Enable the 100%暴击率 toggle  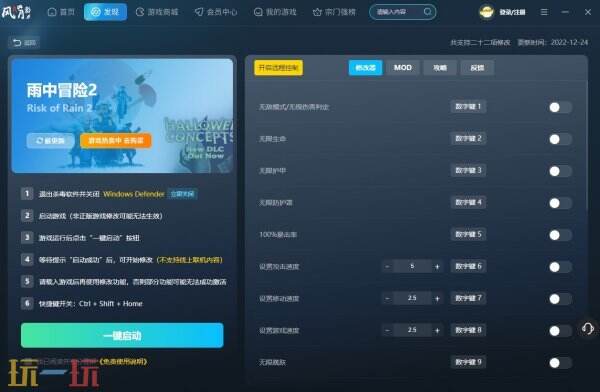[560, 235]
